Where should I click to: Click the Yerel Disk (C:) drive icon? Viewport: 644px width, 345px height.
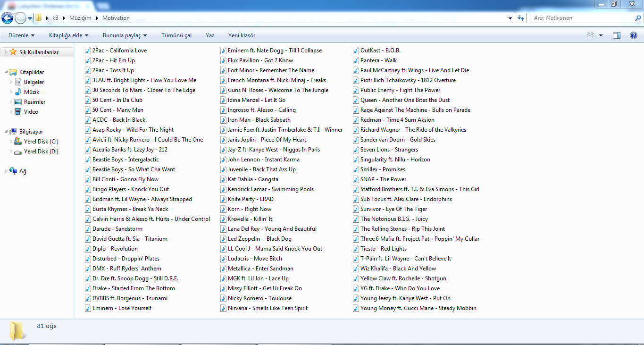click(x=18, y=142)
